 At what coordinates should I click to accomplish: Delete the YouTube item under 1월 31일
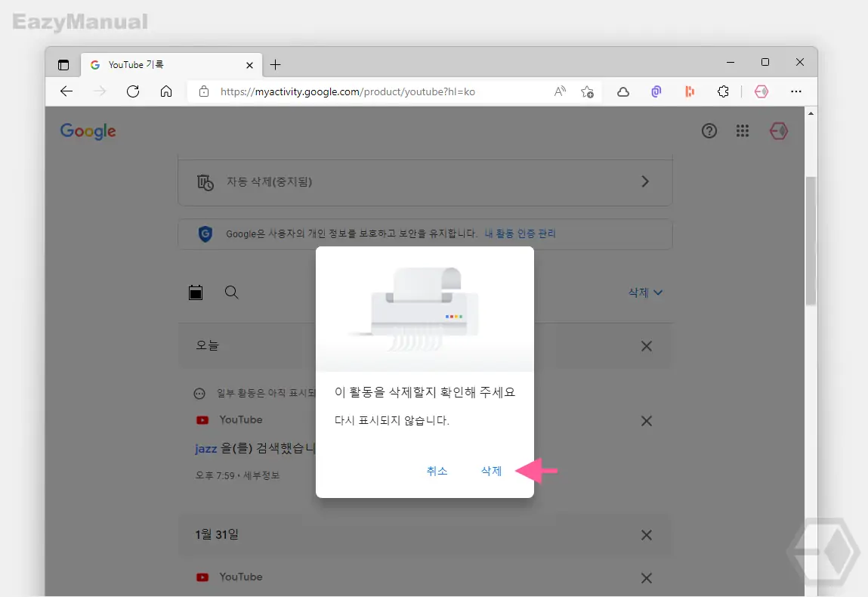[646, 578]
